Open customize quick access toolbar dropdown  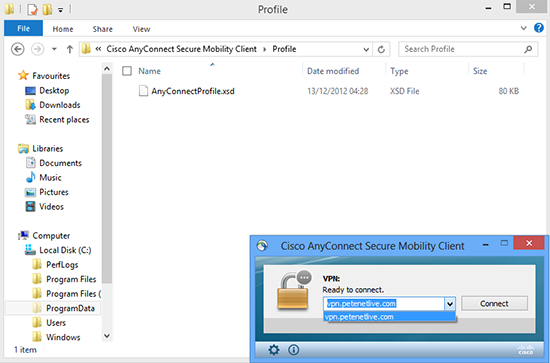click(x=60, y=10)
